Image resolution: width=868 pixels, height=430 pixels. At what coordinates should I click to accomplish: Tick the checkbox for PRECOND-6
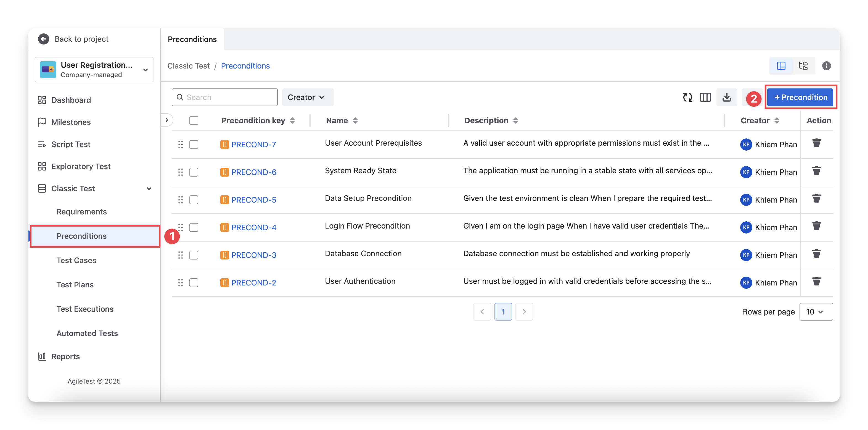[x=194, y=172]
